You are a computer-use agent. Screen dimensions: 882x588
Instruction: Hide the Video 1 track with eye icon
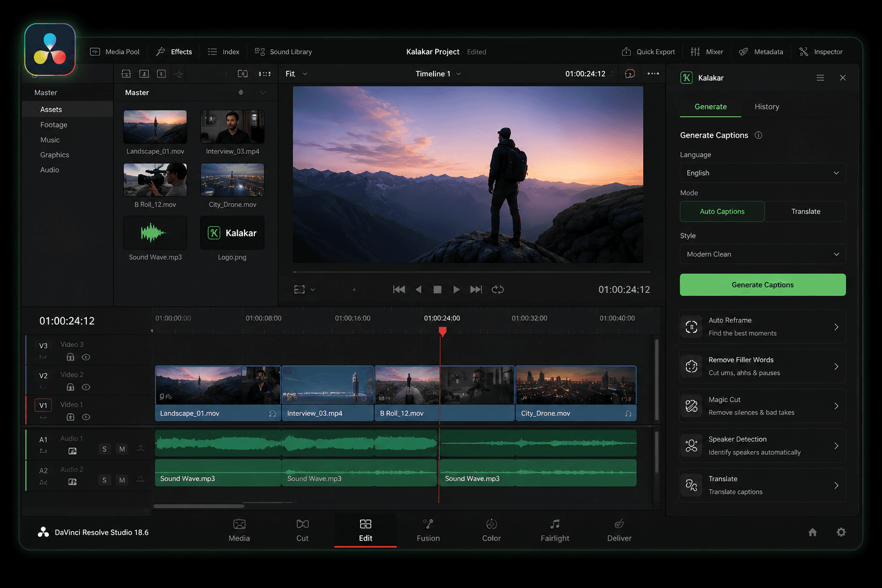(x=86, y=417)
